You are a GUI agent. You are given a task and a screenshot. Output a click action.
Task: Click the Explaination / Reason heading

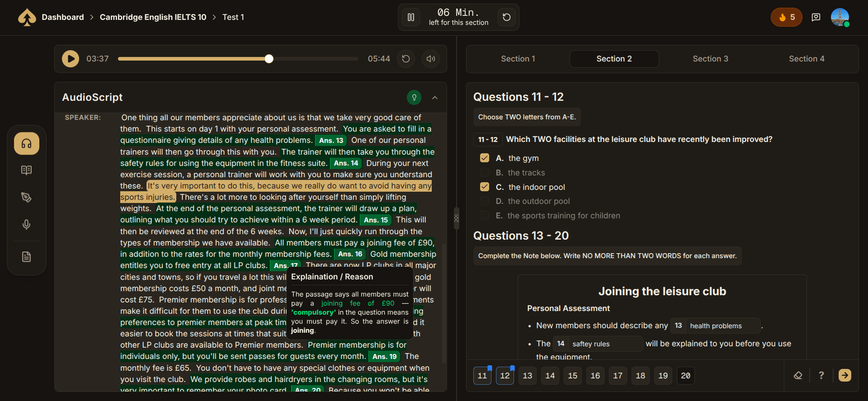[x=332, y=277]
